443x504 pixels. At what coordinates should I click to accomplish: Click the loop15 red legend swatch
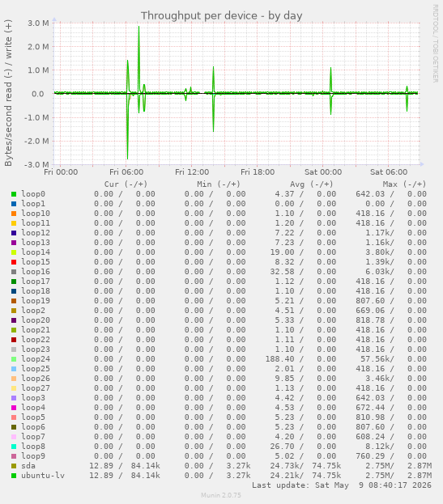(x=14, y=262)
